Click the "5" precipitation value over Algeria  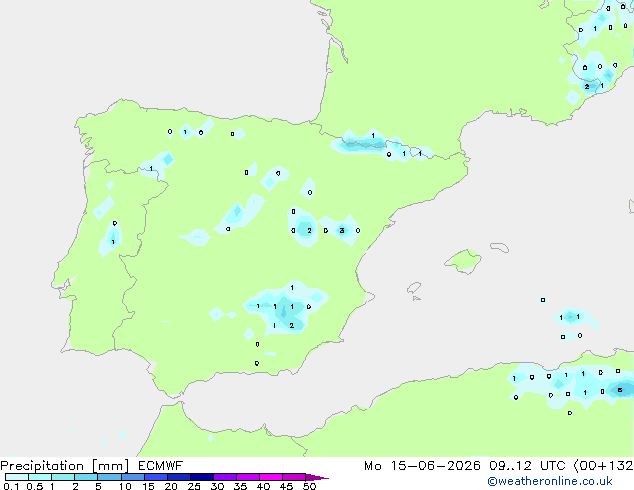point(619,390)
